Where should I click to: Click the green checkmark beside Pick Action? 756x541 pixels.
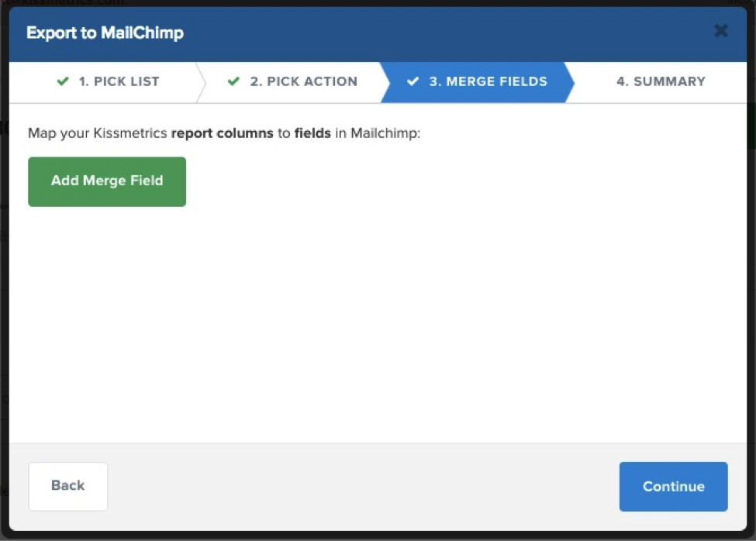(x=233, y=81)
